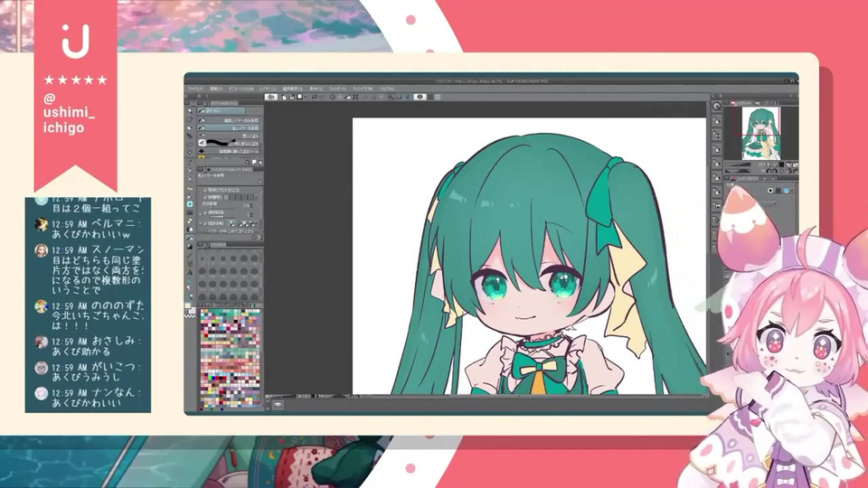Click the CLIP STUDIO eye-logo icon in command bar
The height and width of the screenshot is (488, 868).
pos(271,97)
